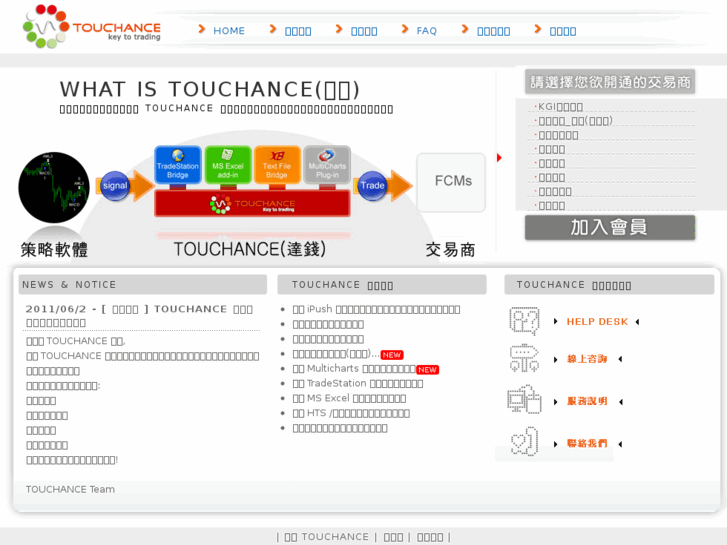Click the HELP DESK question icon
Viewport: 727px width, 545px height.
click(524, 321)
